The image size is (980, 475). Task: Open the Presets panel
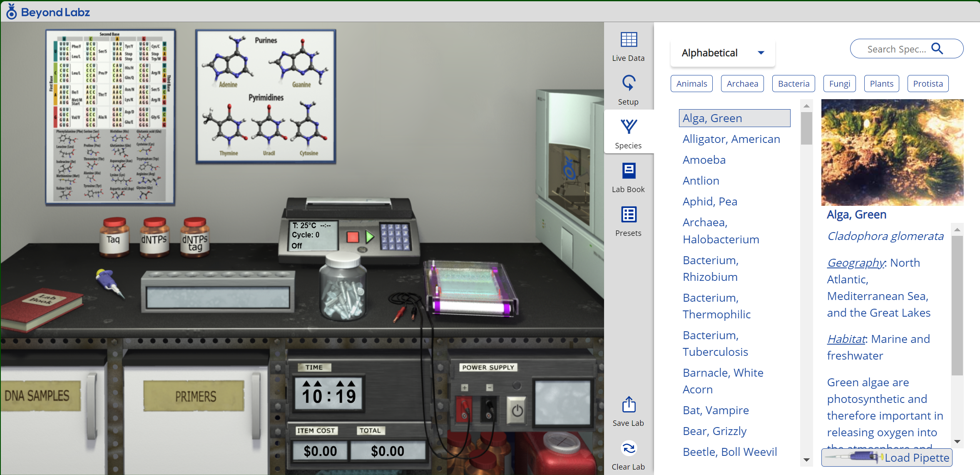tap(628, 221)
